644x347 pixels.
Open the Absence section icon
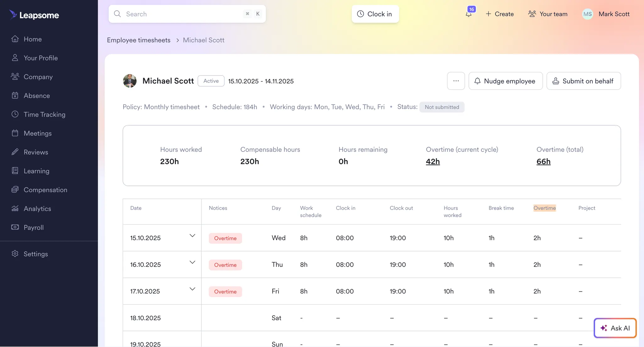[x=15, y=95]
